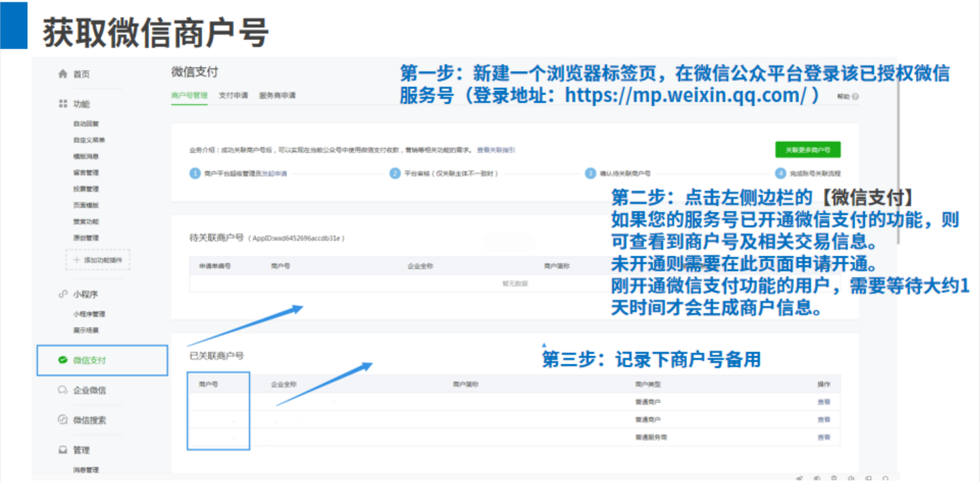Viewport: 980px width, 482px height.
Task: Click the 小程序 link icon
Action: click(63, 294)
